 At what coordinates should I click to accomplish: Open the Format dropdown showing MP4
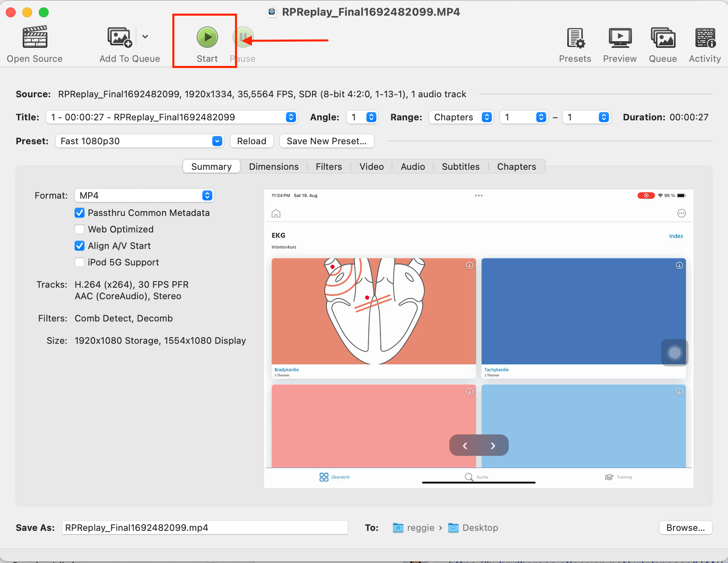(x=144, y=195)
